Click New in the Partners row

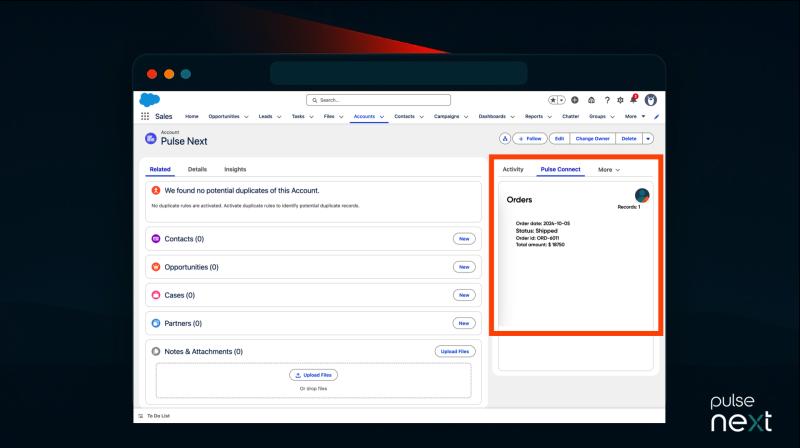coord(464,323)
